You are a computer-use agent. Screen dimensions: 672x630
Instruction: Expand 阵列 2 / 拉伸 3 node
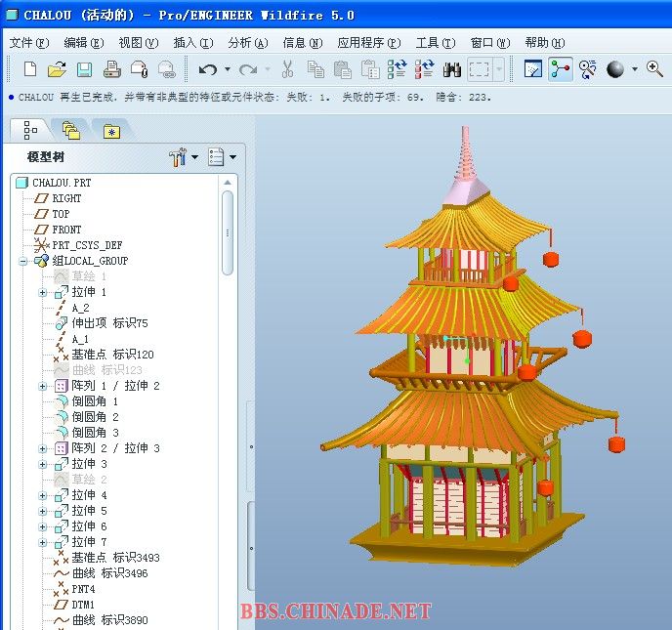tap(42, 448)
